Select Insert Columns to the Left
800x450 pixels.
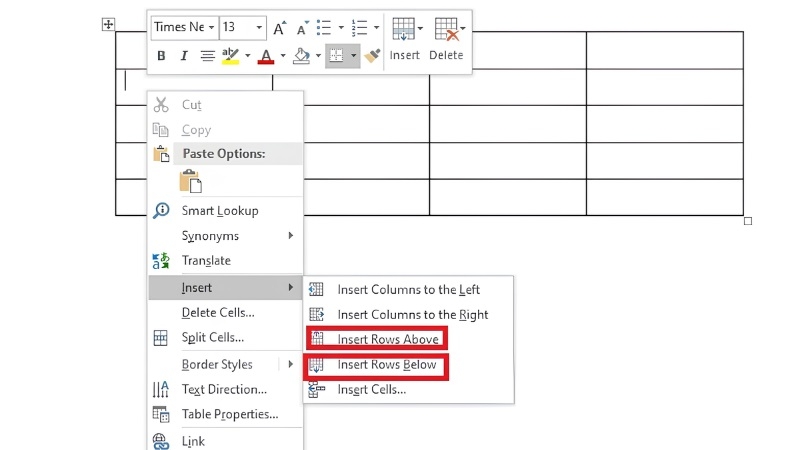pyautogui.click(x=408, y=289)
